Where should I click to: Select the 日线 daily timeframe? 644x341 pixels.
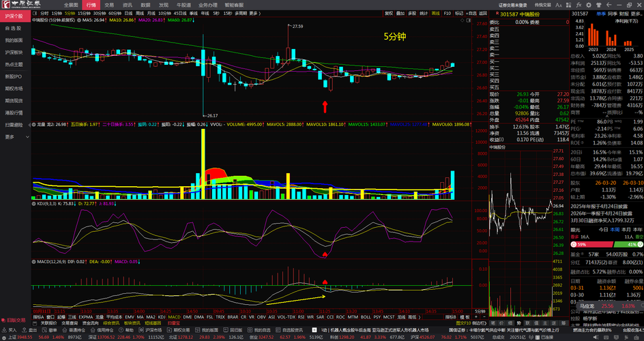tap(128, 13)
